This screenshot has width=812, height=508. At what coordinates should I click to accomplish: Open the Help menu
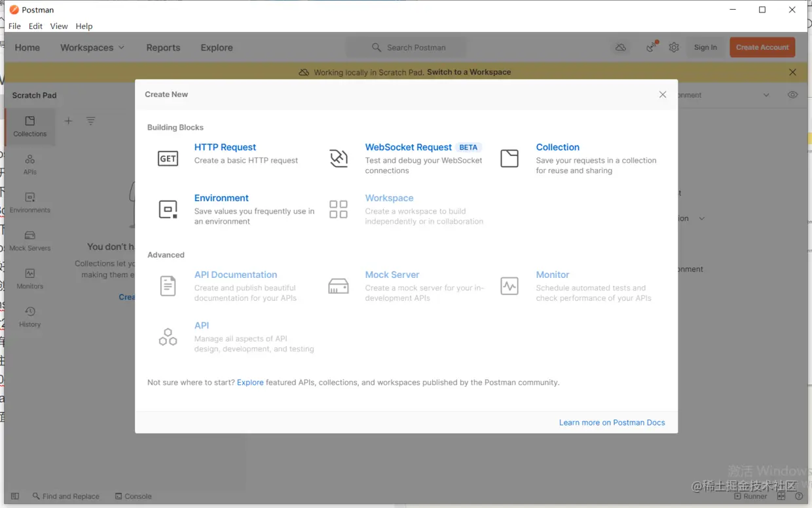point(84,26)
